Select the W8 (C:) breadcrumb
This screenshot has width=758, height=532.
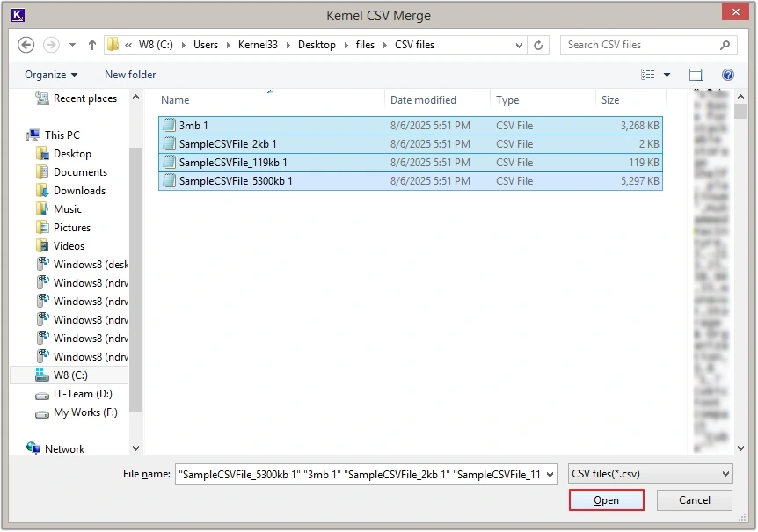point(156,45)
